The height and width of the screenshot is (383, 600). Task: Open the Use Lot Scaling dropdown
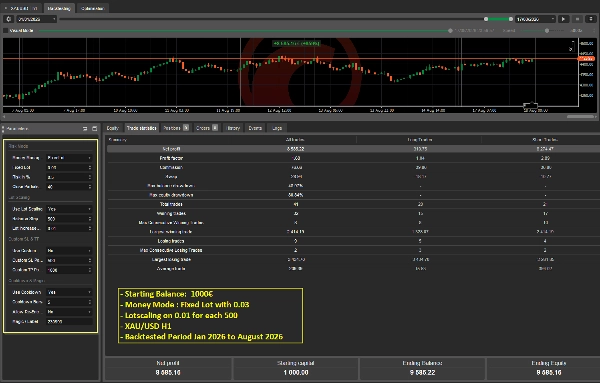click(x=69, y=209)
